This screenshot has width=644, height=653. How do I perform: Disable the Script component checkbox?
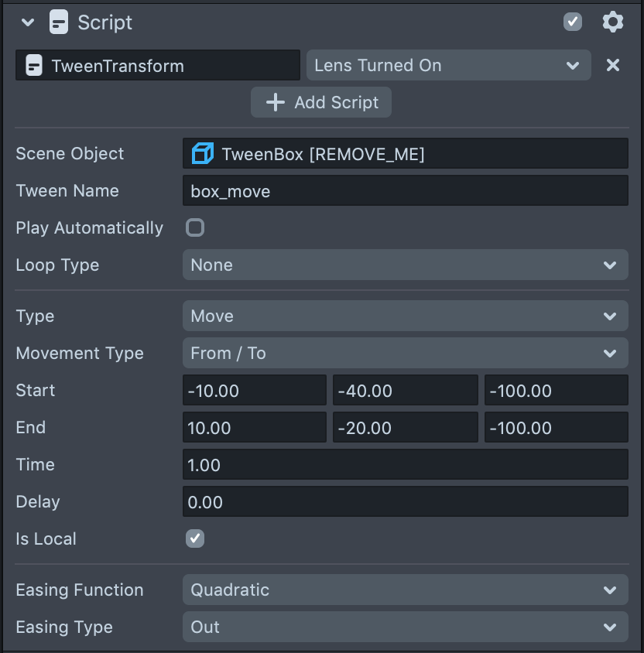click(572, 22)
